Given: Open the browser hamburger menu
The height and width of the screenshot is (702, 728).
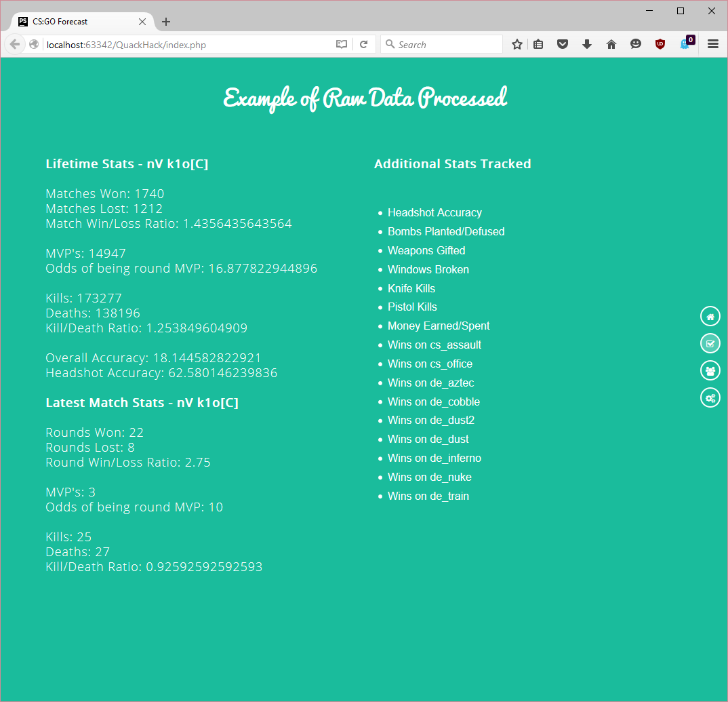Looking at the screenshot, I should click(x=712, y=45).
